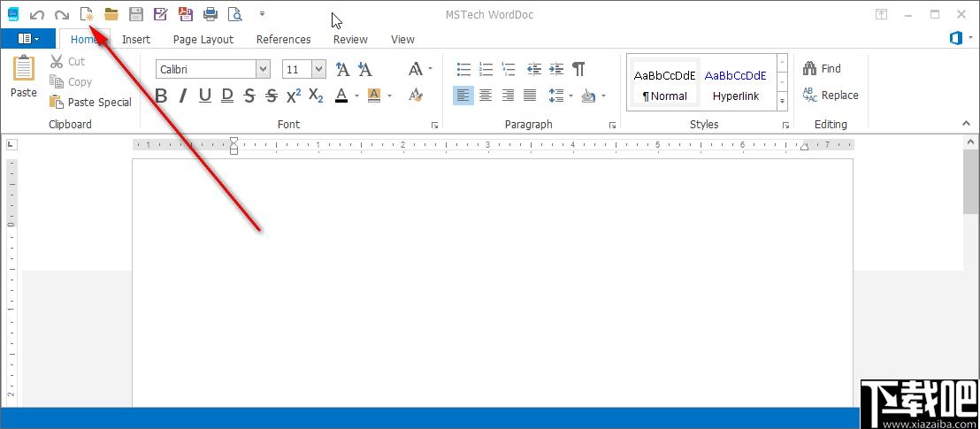Increase paragraph indent

tap(556, 69)
